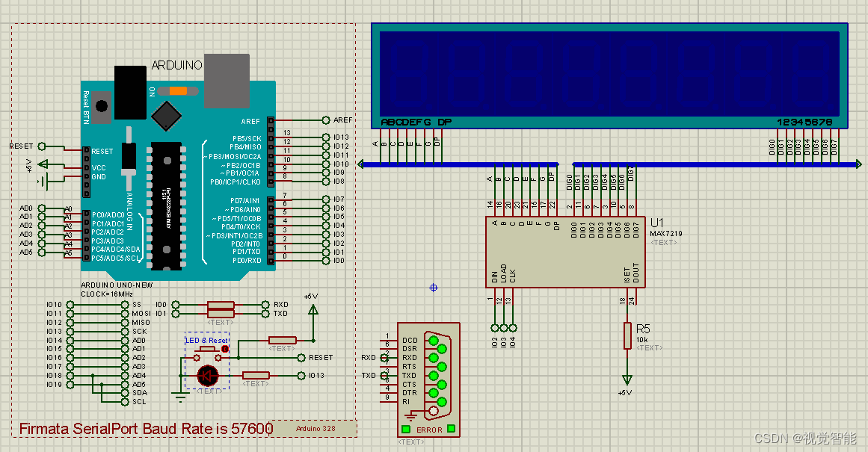Select the resistor between IO0 and RXD
Screen dimensions: 868x452
221,305
